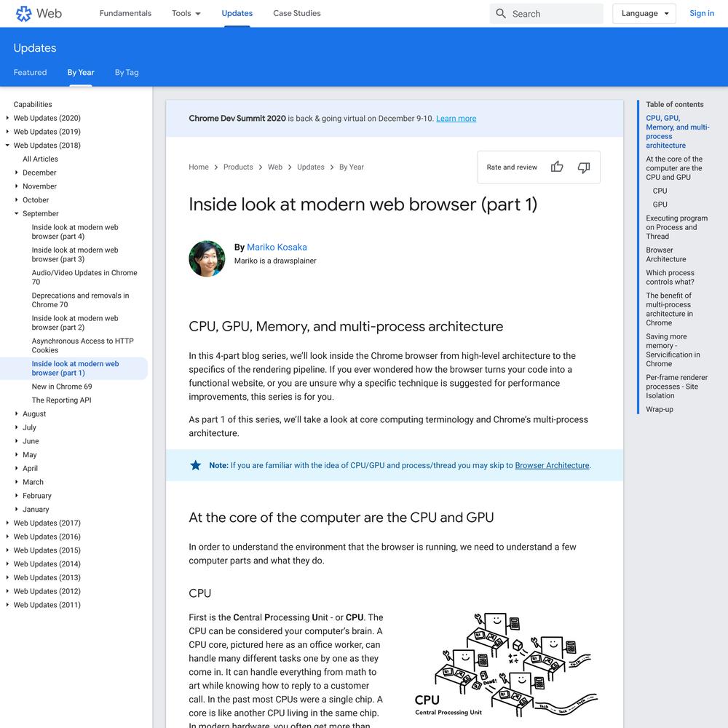This screenshot has height=728, width=728.
Task: Switch to the Featured tab
Action: tap(30, 72)
